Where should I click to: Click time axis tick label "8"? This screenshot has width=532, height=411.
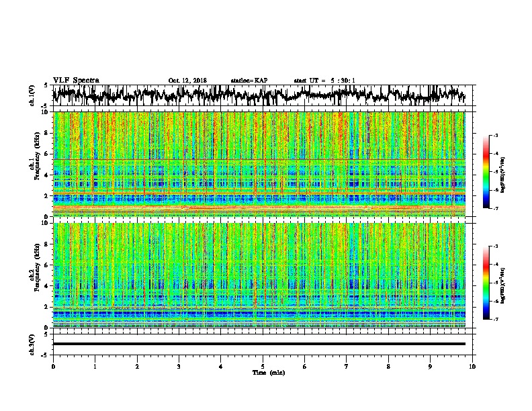(x=388, y=367)
